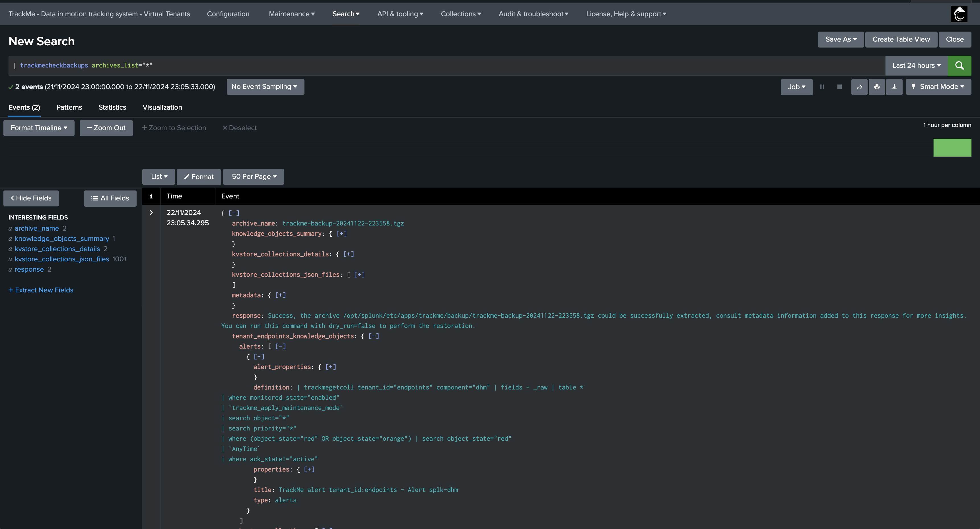Expand the first event row chevron
980x529 pixels.
tap(151, 213)
